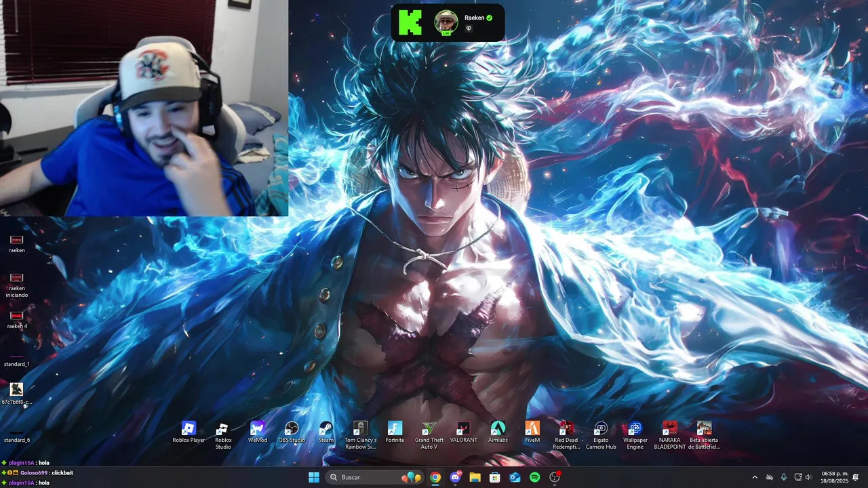This screenshot has height=488, width=868.
Task: Click the NARAKA BLADEPOINT desktop icon
Action: pos(669,435)
